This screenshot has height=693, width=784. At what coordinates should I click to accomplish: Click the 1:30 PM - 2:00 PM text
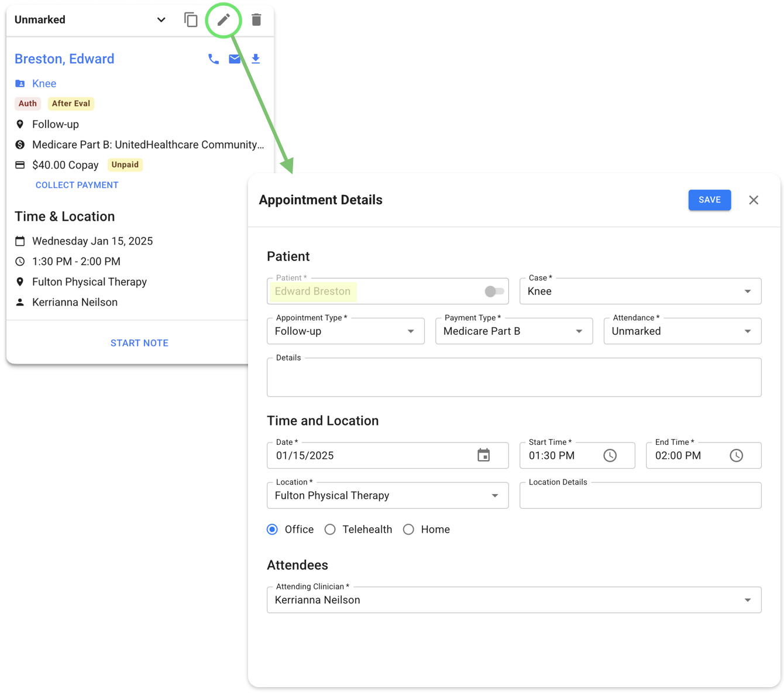pos(76,262)
